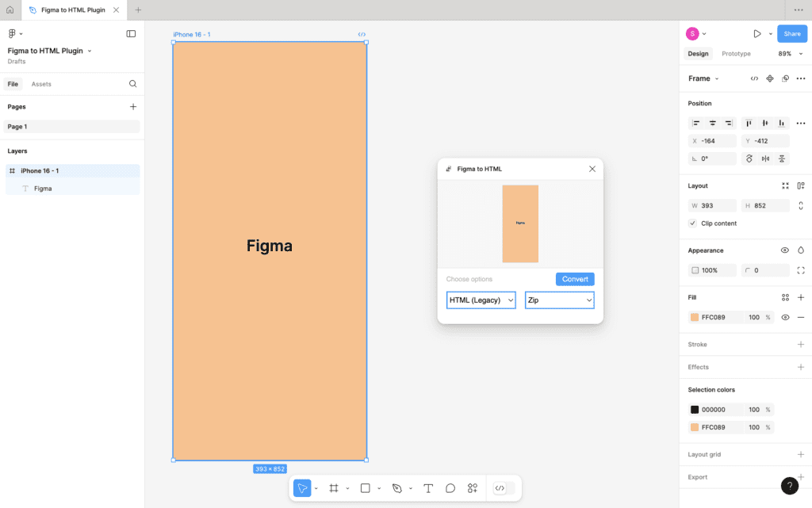The image size is (812, 508).
Task: Click align bottom icon in Position
Action: pyautogui.click(x=781, y=123)
